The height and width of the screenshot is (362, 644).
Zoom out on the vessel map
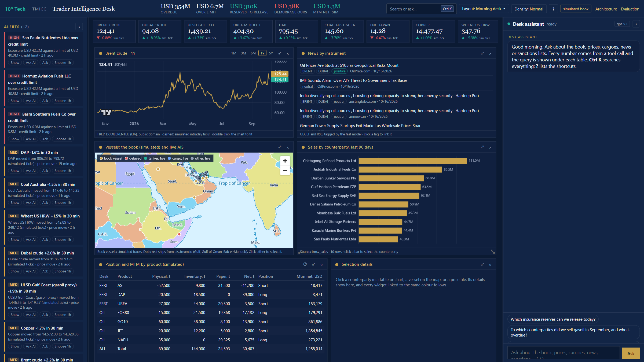(x=285, y=170)
